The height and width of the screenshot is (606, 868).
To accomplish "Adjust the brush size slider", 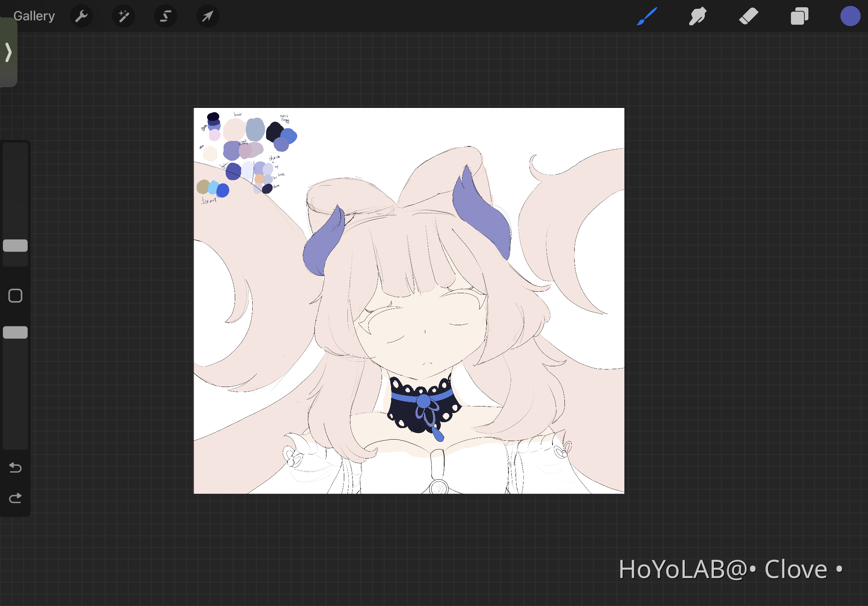I will [x=15, y=246].
